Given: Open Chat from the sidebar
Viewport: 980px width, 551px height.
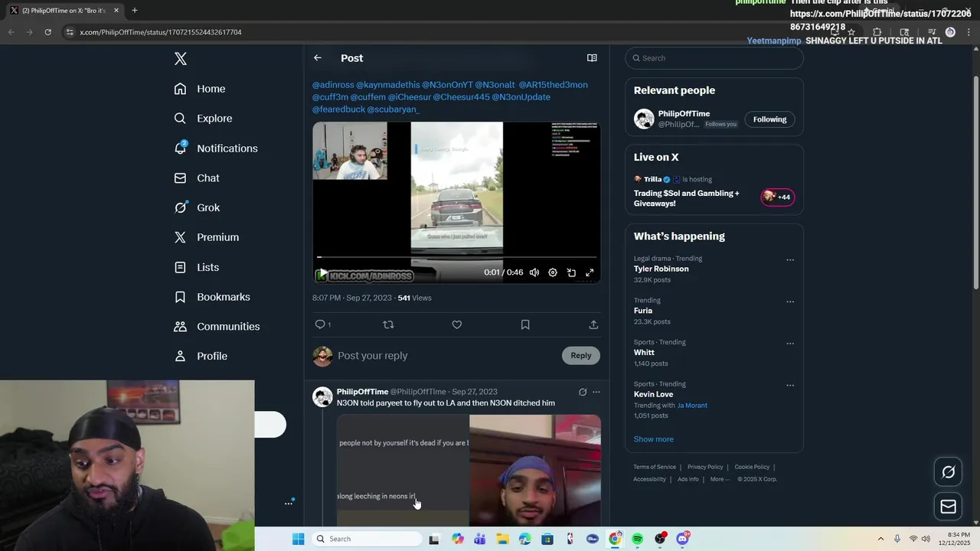Looking at the screenshot, I should click(197, 178).
